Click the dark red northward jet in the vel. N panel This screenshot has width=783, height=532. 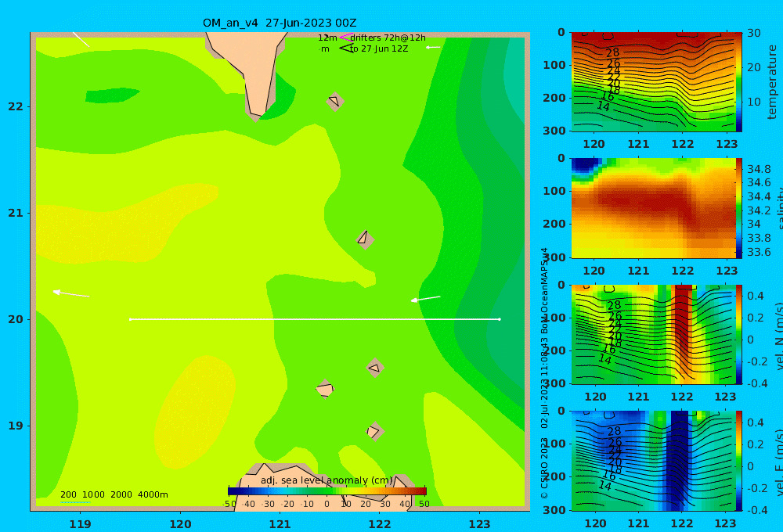tap(683, 319)
